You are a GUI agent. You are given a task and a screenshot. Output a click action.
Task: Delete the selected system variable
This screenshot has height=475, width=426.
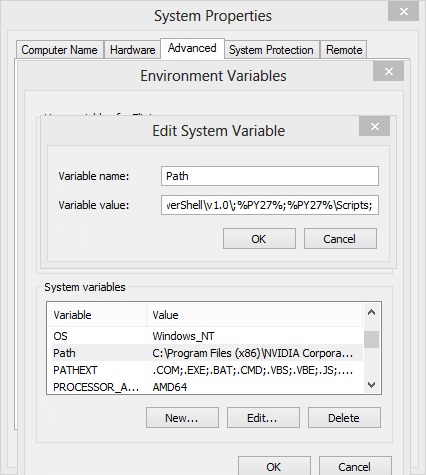[344, 417]
